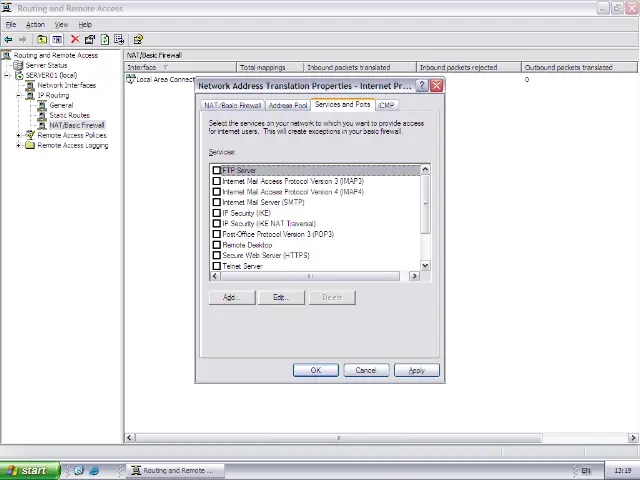Click the IP Routing node icon
The width and height of the screenshot is (640, 480).
[30, 95]
